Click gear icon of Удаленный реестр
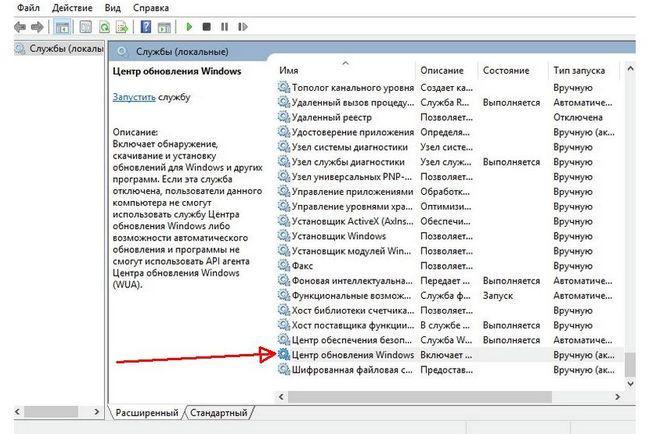Image resolution: width=659 pixels, height=434 pixels. pos(284,117)
